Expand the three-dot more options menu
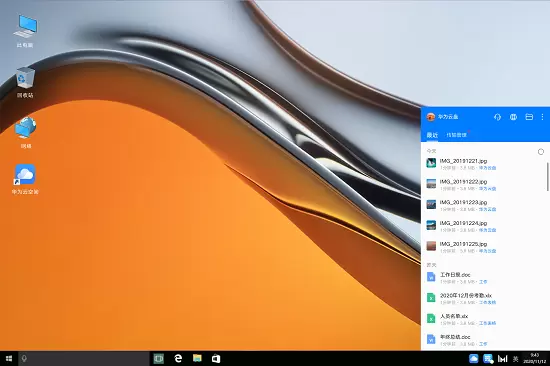The width and height of the screenshot is (550, 366). click(542, 117)
